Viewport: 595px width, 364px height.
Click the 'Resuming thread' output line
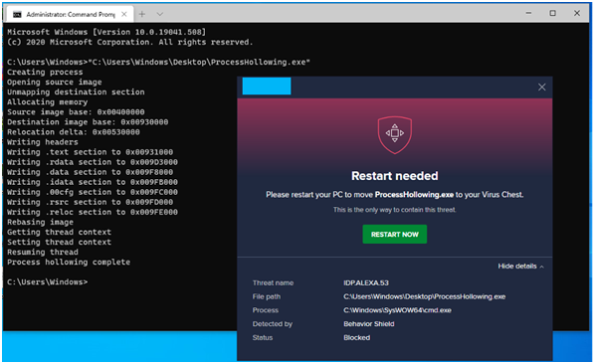pyautogui.click(x=43, y=253)
